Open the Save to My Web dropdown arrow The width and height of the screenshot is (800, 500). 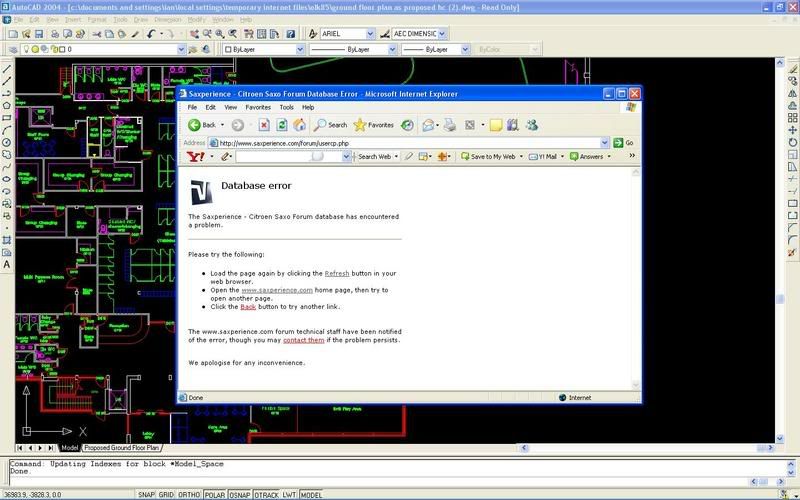521,157
